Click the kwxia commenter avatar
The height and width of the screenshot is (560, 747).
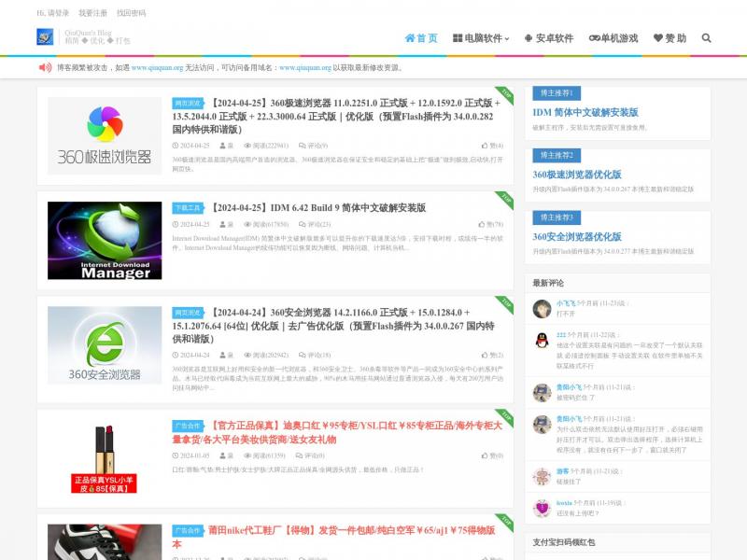pos(541,508)
